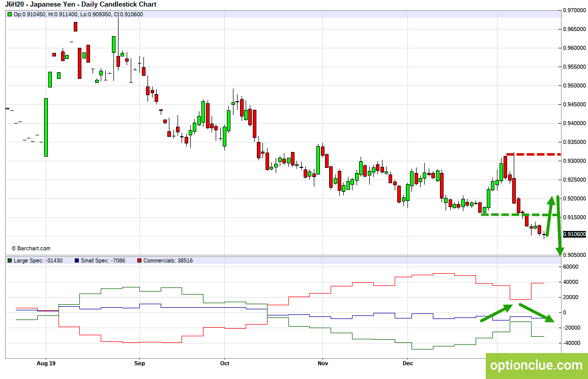Click the 0.960000 price axis label
The width and height of the screenshot is (588, 379).
pyautogui.click(x=574, y=48)
